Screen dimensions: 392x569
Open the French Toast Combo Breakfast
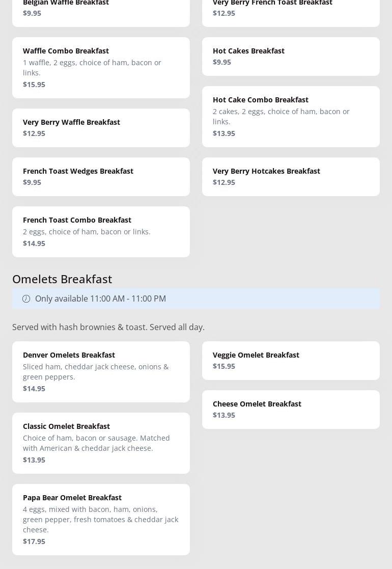tap(101, 231)
